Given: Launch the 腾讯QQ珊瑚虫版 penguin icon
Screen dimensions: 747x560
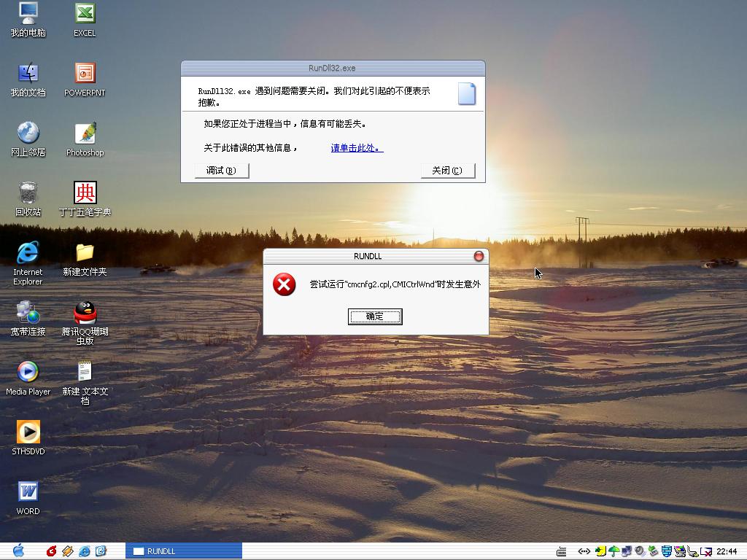Looking at the screenshot, I should 85,323.
